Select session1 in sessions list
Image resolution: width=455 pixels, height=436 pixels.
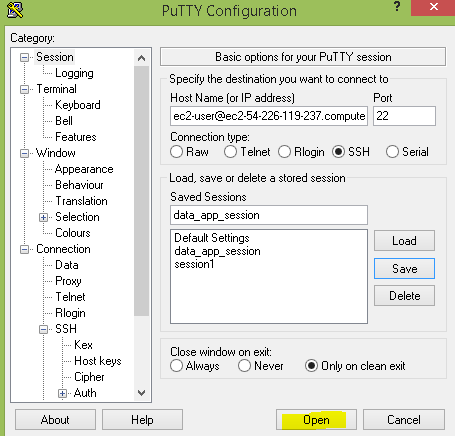194,264
